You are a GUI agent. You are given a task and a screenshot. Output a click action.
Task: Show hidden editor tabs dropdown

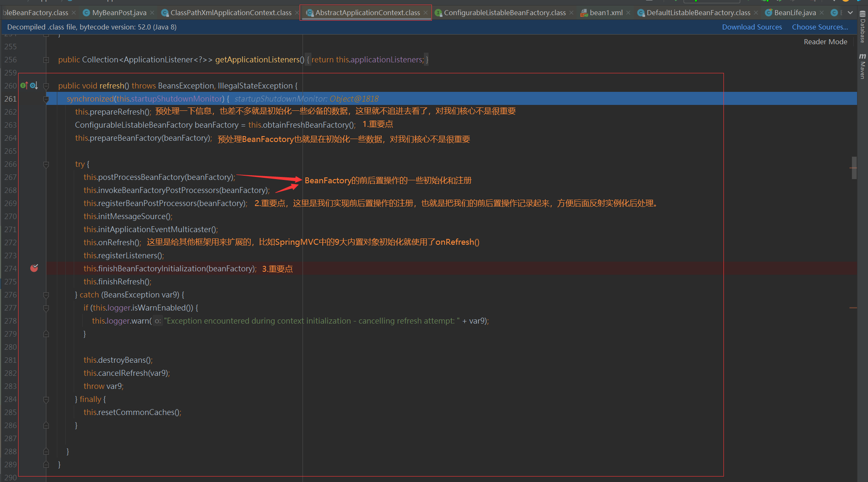pyautogui.click(x=850, y=13)
